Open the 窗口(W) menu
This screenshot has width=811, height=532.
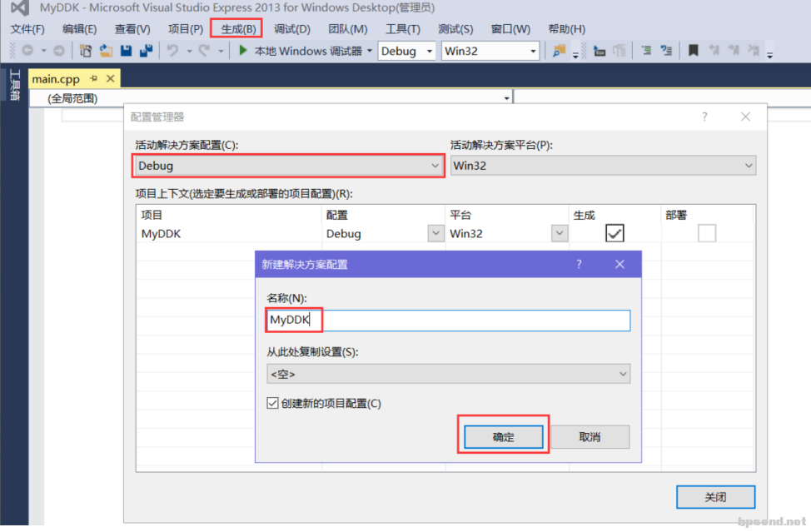click(510, 29)
